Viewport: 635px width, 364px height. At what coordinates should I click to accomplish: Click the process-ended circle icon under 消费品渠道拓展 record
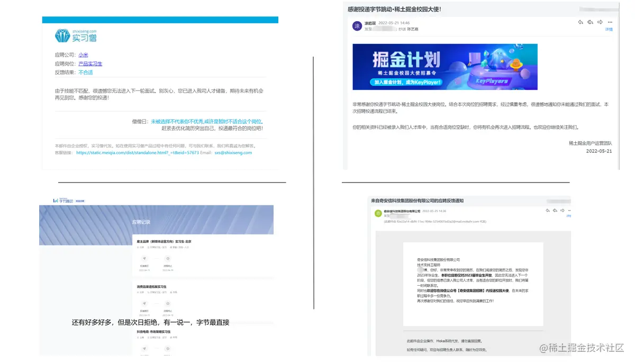[x=168, y=303]
